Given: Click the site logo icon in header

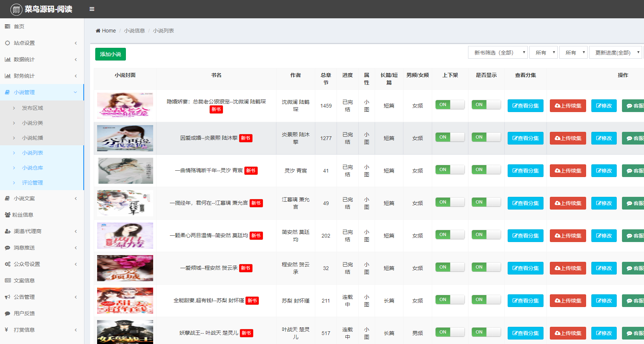Looking at the screenshot, I should (16, 9).
